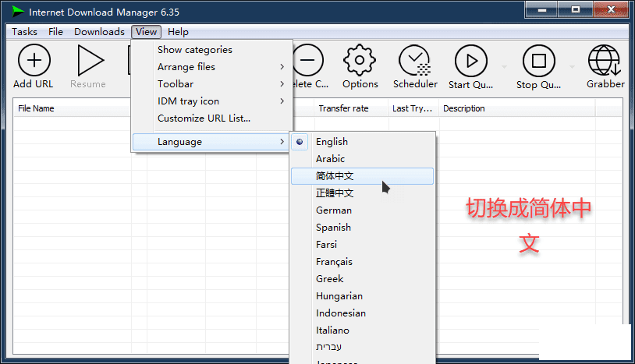Screen dimensions: 635x364
Task: Sort by the Transfer rate column header
Action: (351, 108)
